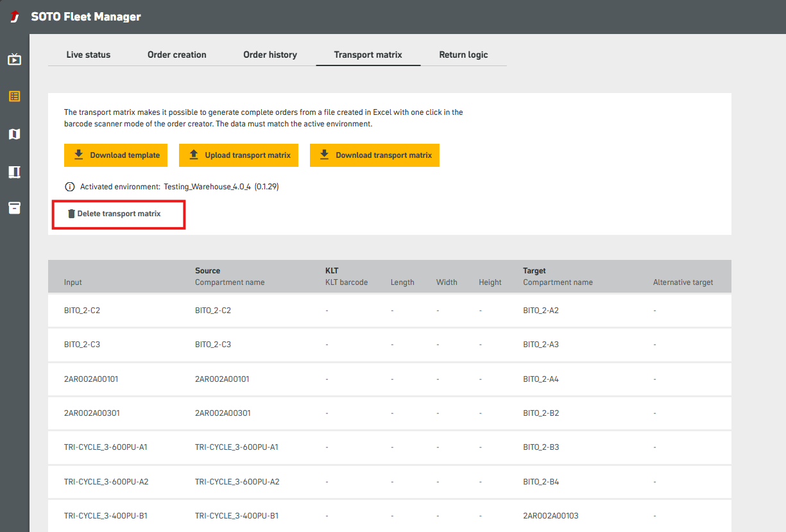Select Source cell 2AR002A00301
Screen dimensions: 786x532
(222, 413)
